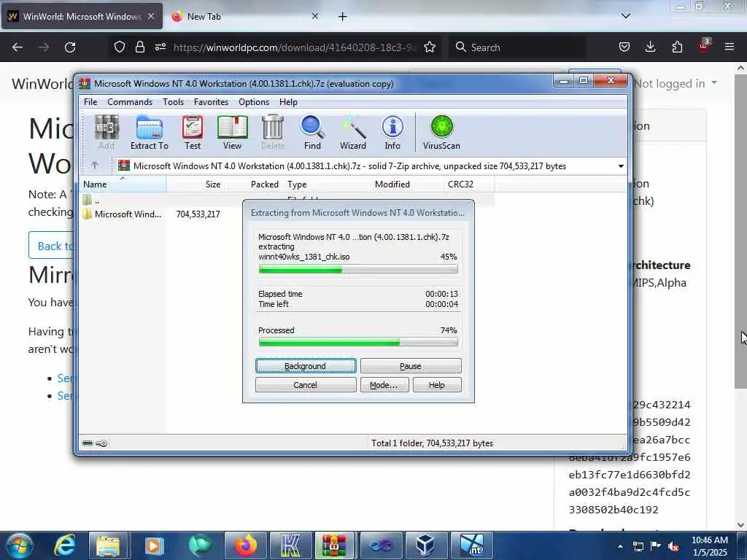Click the Firefox Search input field
The image size is (747, 560).
point(518,47)
